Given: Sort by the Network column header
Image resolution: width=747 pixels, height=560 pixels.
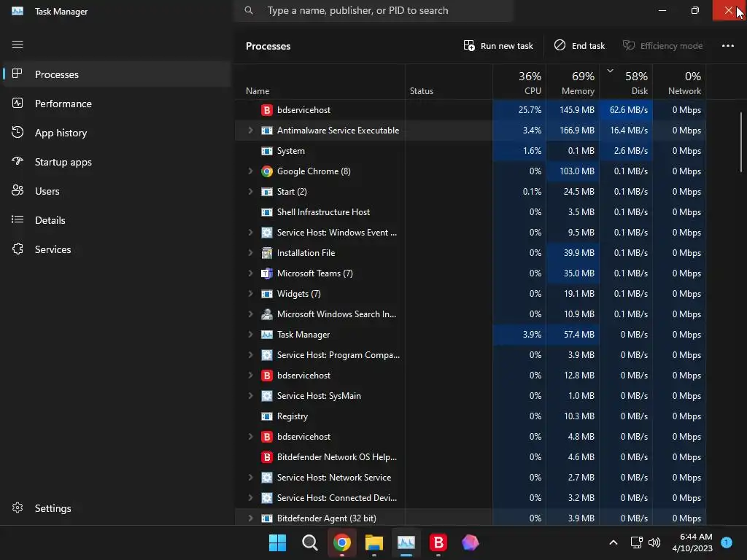Looking at the screenshot, I should coord(679,82).
